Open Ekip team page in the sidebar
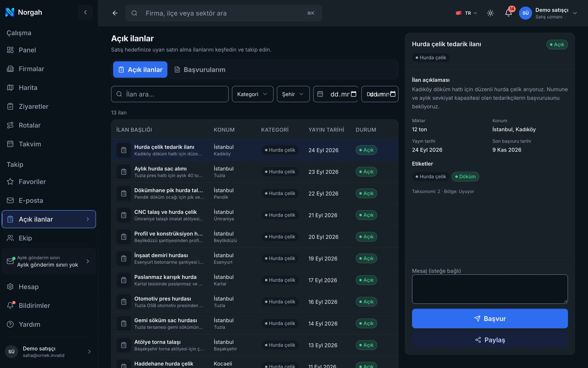The width and height of the screenshot is (588, 368). click(x=49, y=238)
